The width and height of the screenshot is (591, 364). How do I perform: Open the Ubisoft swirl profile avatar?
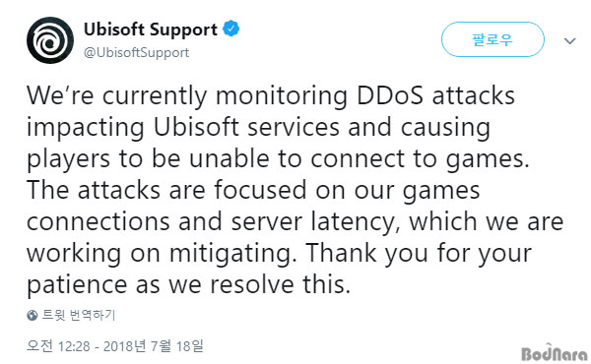coord(50,40)
